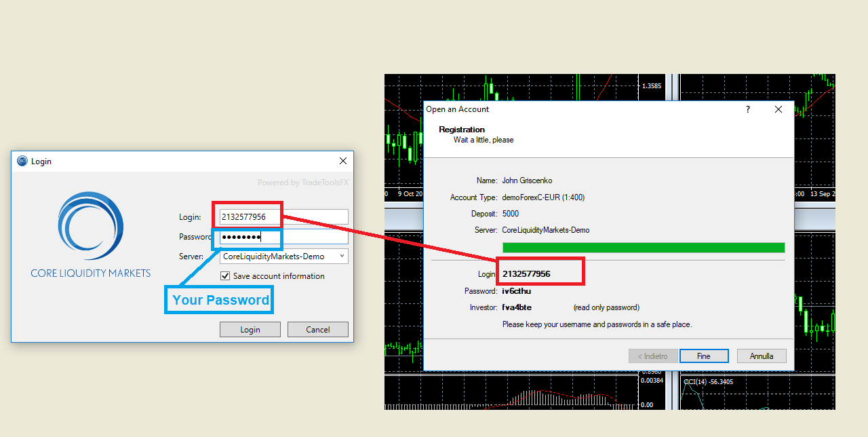Click the Login button in Login dialog

click(x=250, y=330)
